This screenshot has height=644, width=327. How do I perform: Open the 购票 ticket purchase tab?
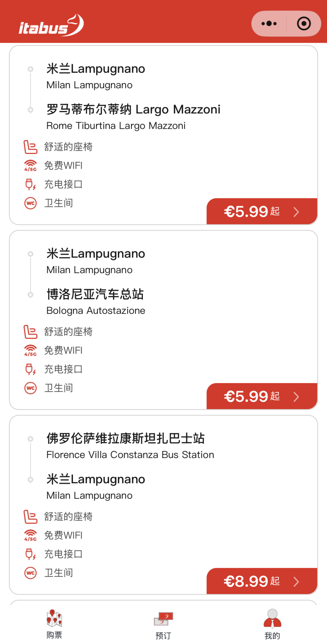tap(54, 624)
